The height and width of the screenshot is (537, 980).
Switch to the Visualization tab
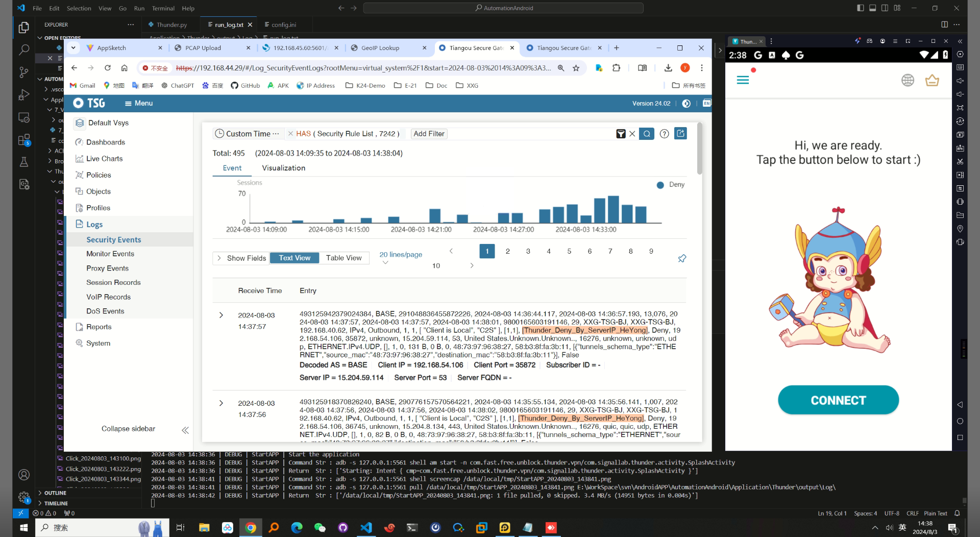coord(283,168)
